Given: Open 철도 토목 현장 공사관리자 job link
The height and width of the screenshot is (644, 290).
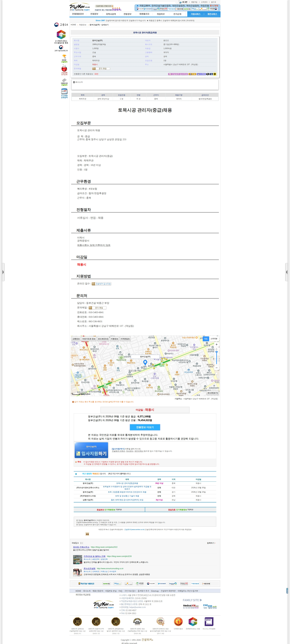Looking at the screenshot, I should 127,500.
